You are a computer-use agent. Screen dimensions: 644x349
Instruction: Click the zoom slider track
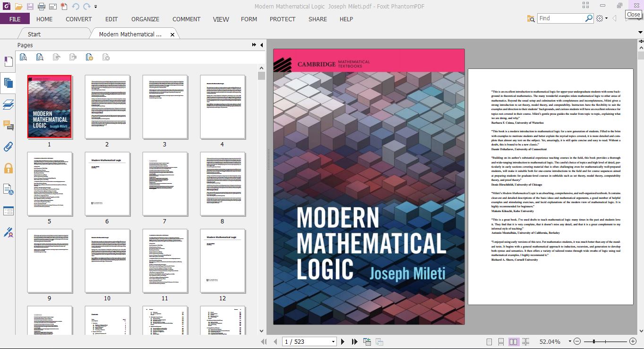pos(605,341)
